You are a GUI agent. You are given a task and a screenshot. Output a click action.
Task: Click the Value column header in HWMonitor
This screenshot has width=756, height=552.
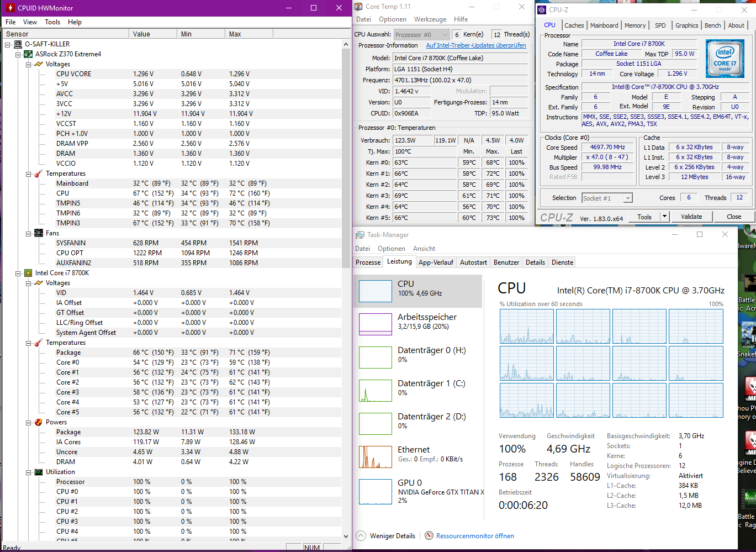coord(153,34)
